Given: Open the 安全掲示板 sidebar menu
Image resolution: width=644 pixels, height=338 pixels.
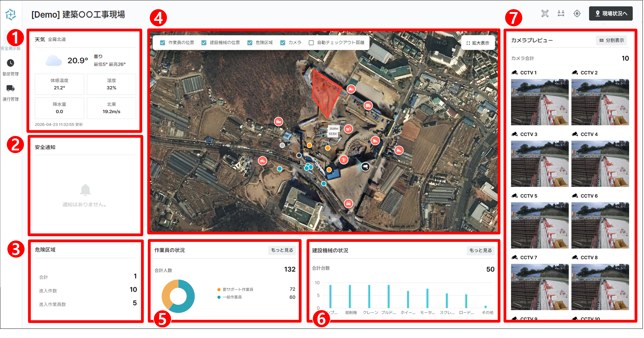Looking at the screenshot, I should click(11, 48).
